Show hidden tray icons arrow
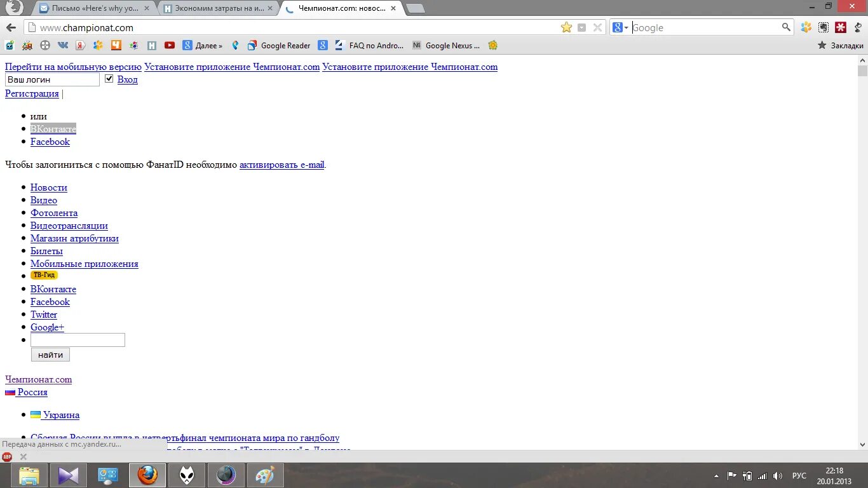Screen dimensions: 868x488 click(x=717, y=475)
